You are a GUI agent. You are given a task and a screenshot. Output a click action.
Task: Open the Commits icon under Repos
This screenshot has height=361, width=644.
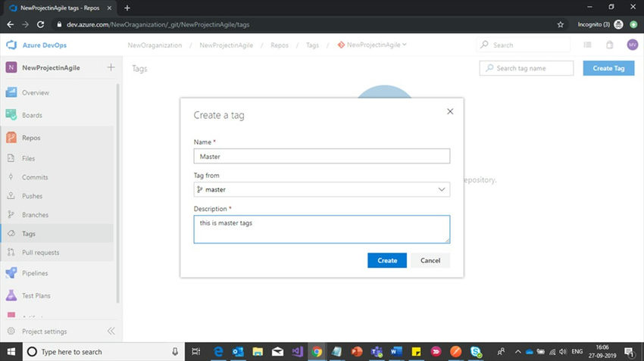(x=11, y=177)
